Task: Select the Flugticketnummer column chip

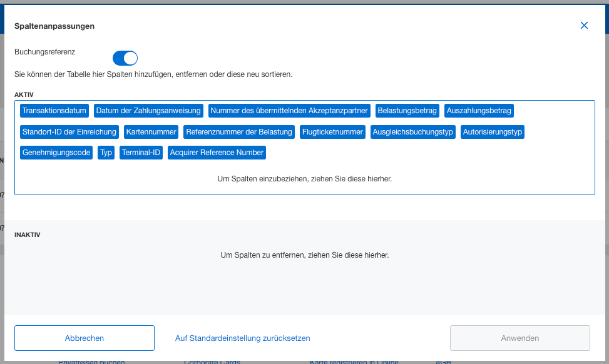Action: 332,132
